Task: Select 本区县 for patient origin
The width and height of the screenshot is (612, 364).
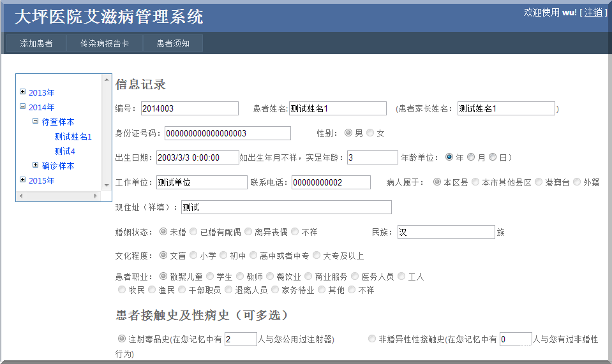Action: (437, 182)
